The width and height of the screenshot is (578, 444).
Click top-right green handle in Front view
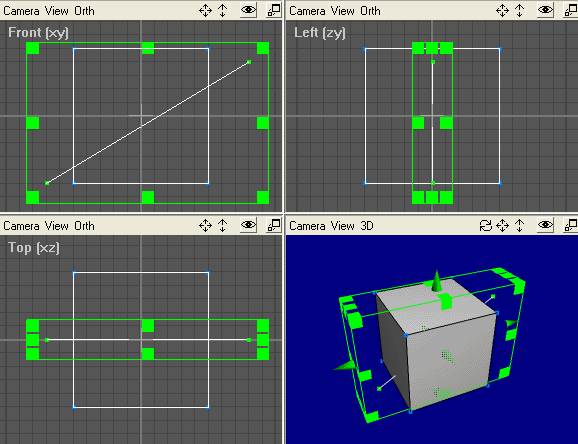[263, 48]
